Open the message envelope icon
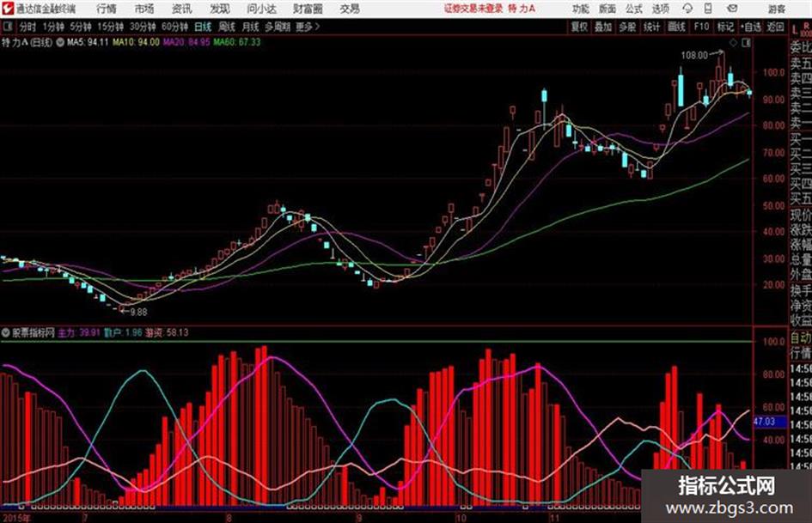Screen dimensions: 812x523 [x=732, y=9]
